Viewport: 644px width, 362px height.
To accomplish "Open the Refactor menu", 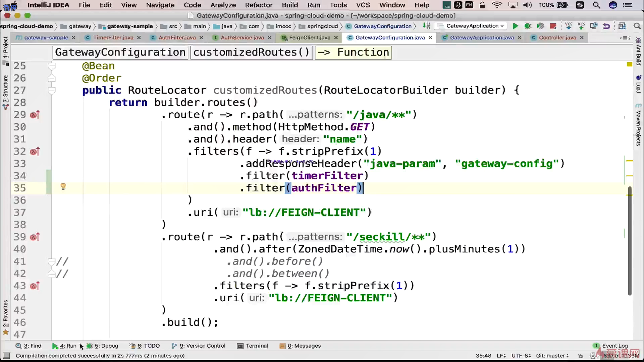I will 259,5.
